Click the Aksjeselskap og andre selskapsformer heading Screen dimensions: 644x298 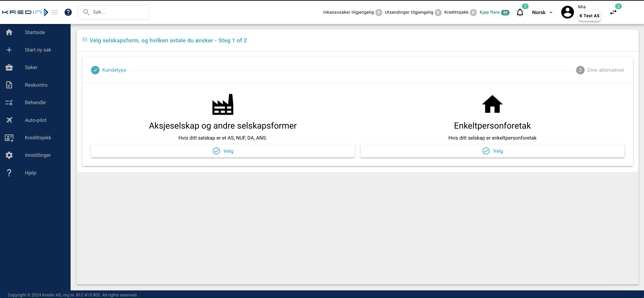(223, 126)
